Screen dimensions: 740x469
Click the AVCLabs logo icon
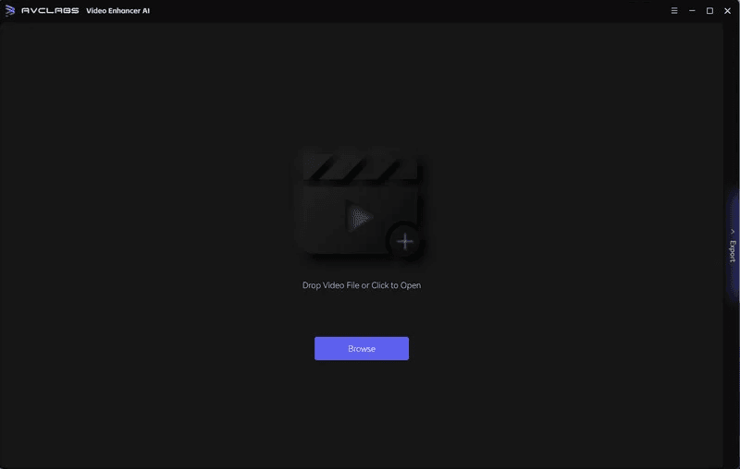(10, 10)
